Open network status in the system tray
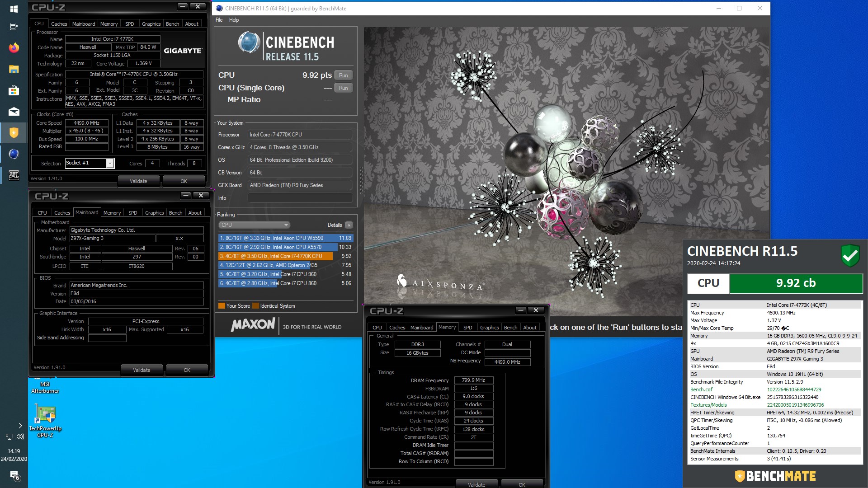This screenshot has height=488, width=868. click(9, 436)
